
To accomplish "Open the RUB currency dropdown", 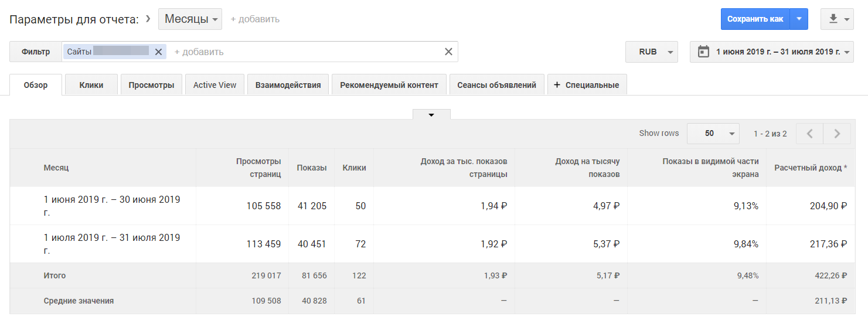I will coord(652,52).
